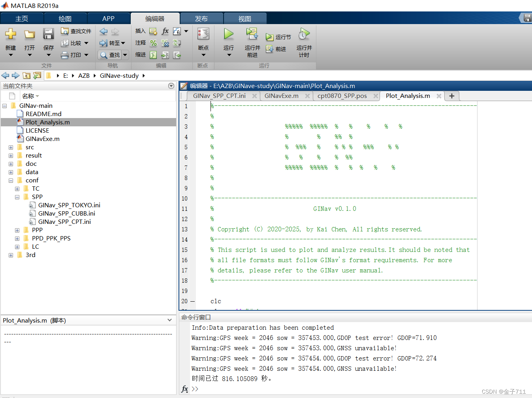Open the GINav_SPP_CPT.ini editor tab
This screenshot has height=398, width=532.
[219, 96]
